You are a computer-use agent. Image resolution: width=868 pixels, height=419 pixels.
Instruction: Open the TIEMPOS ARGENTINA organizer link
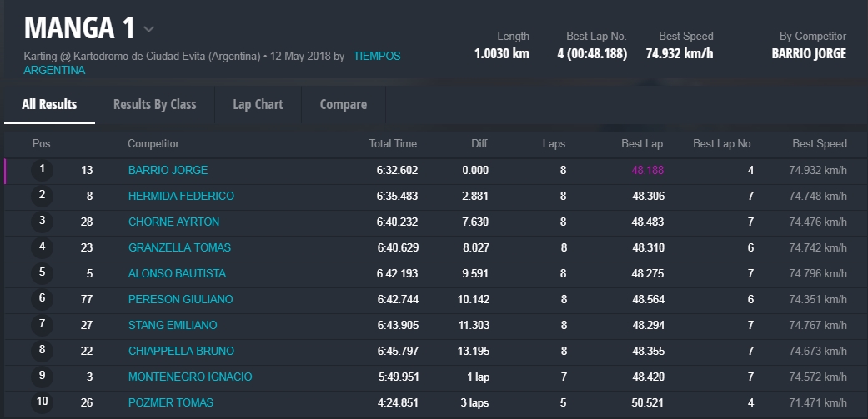pyautogui.click(x=376, y=57)
